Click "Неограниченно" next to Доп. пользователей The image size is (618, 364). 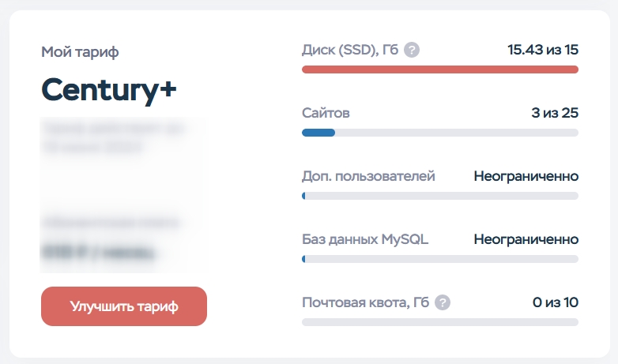526,176
